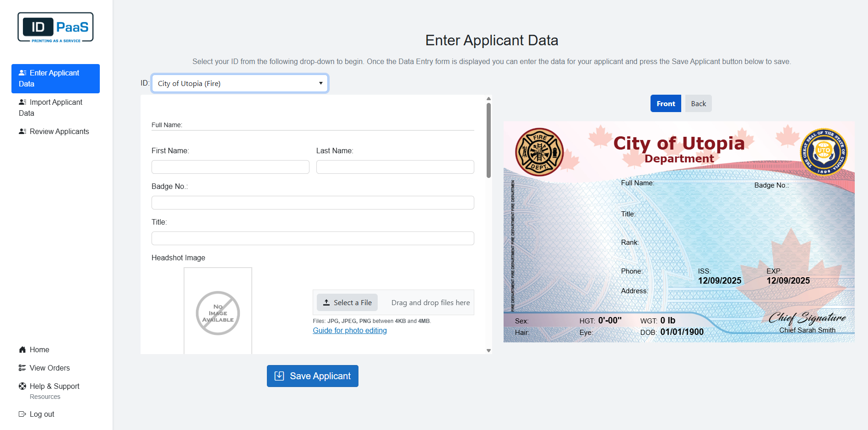Open View Orders using its list icon
The height and width of the screenshot is (430, 868).
click(22, 368)
